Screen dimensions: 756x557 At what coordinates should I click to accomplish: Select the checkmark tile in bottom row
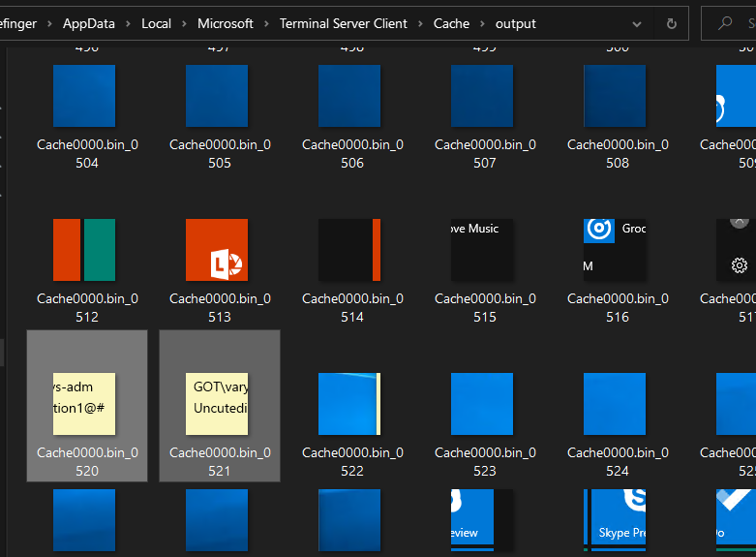(736, 520)
